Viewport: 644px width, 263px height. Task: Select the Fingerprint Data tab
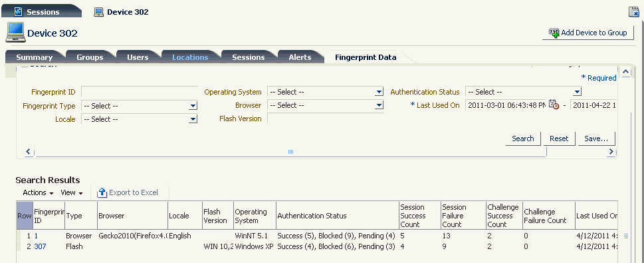pyautogui.click(x=366, y=57)
